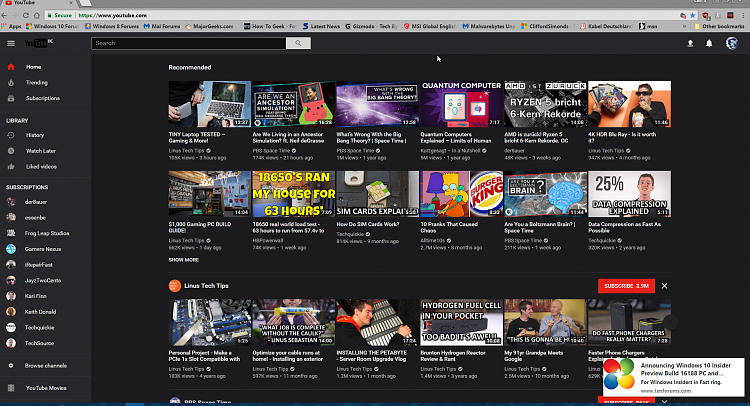The height and width of the screenshot is (406, 750).
Task: Open Hydrogen Fuel Cell video thumbnail
Action: [462, 322]
